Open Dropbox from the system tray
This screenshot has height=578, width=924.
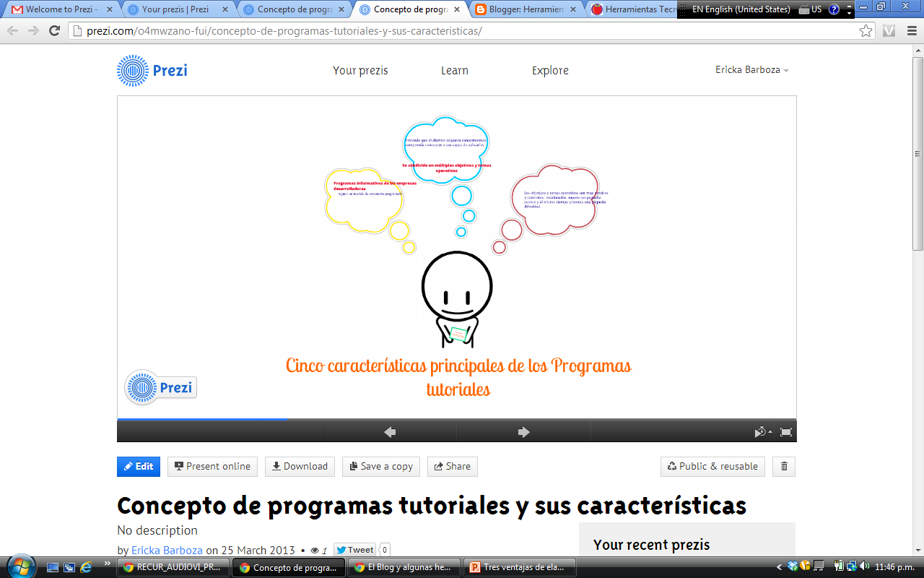click(792, 566)
